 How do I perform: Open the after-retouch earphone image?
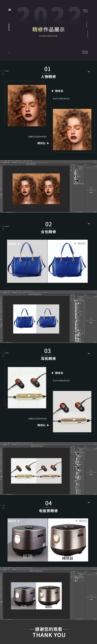(72, 412)
